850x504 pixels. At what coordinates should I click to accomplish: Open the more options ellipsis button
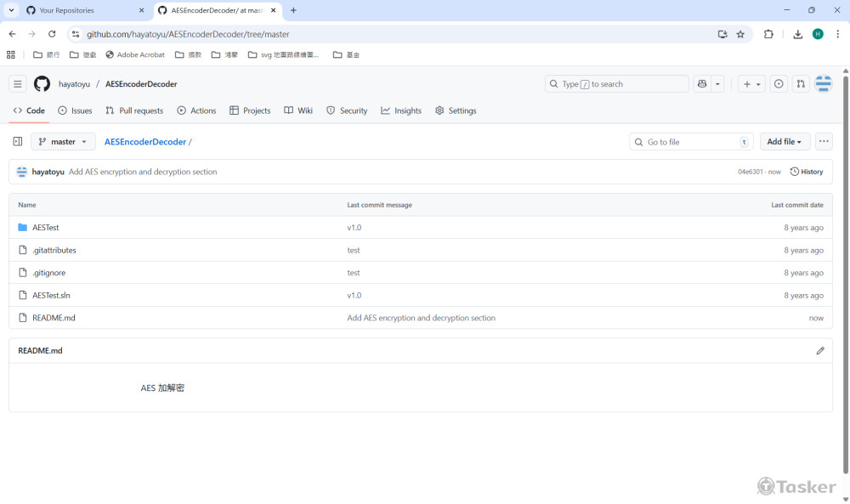[x=823, y=142]
